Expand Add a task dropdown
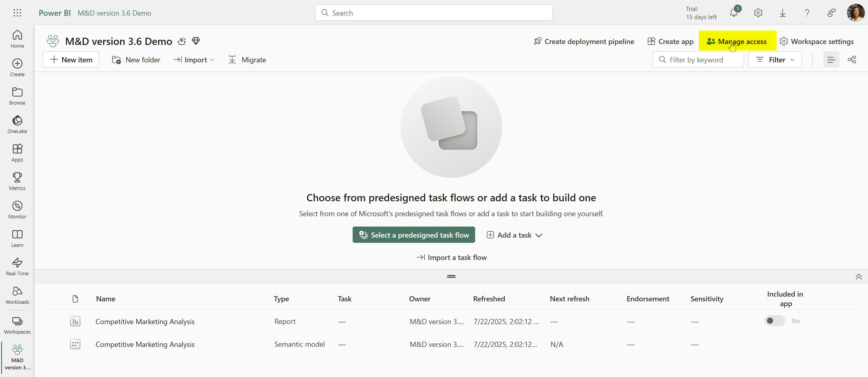Image resolution: width=868 pixels, height=377 pixels. pyautogui.click(x=514, y=235)
